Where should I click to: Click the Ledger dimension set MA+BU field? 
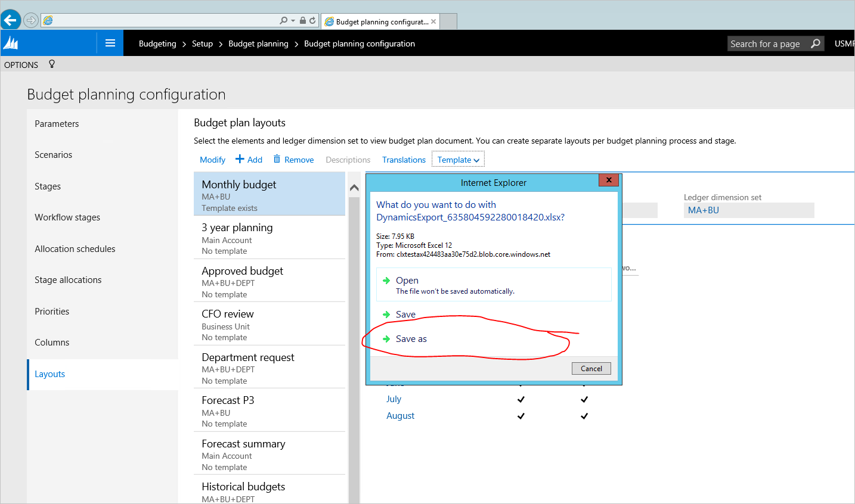[749, 210]
